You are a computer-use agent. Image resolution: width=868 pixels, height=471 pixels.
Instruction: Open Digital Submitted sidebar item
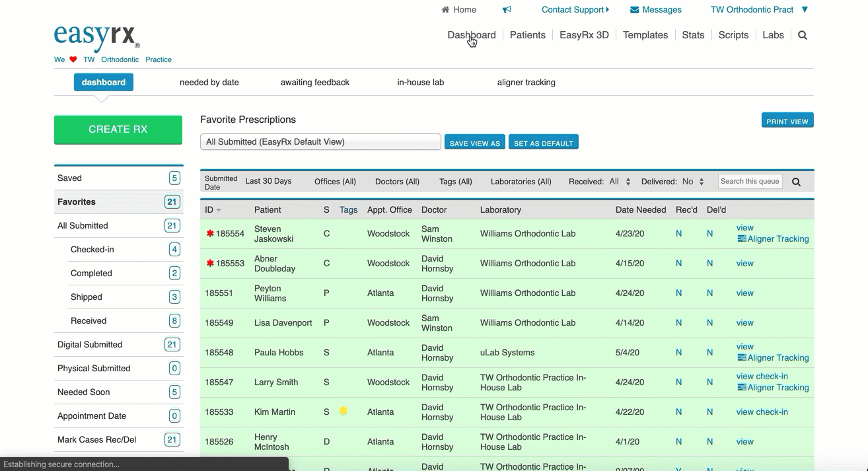click(x=118, y=345)
